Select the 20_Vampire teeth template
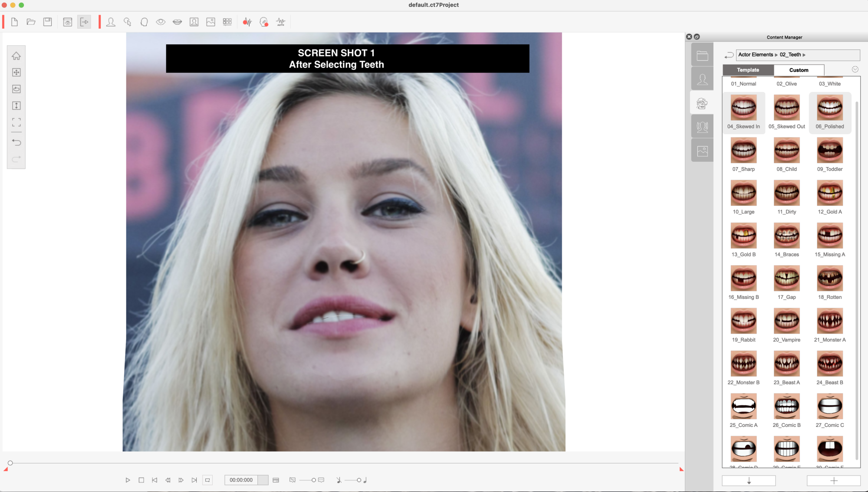 (x=786, y=321)
